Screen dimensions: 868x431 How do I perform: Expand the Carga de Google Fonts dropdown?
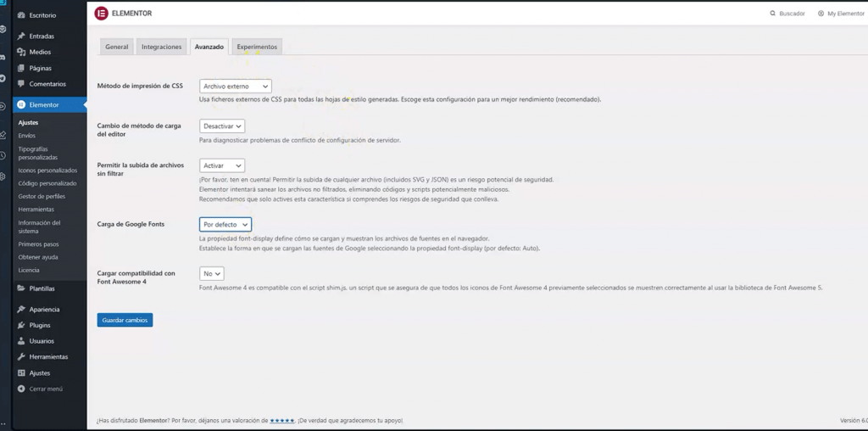coord(225,224)
